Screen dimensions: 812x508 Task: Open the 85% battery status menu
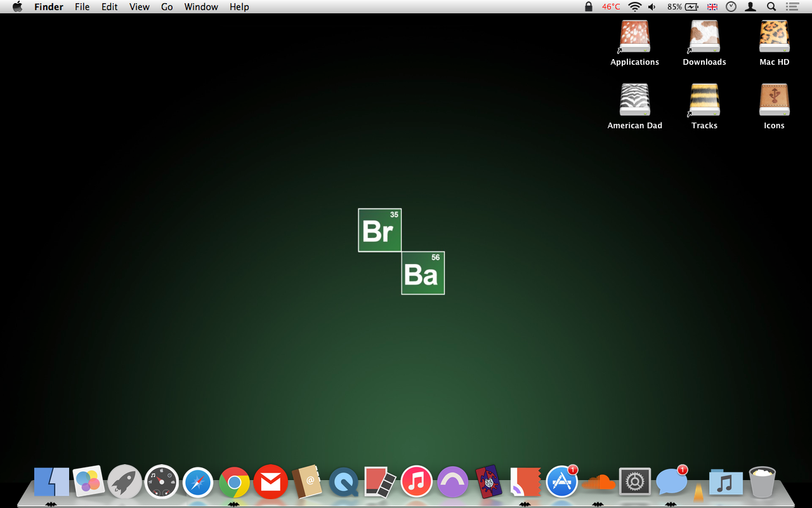click(x=683, y=7)
